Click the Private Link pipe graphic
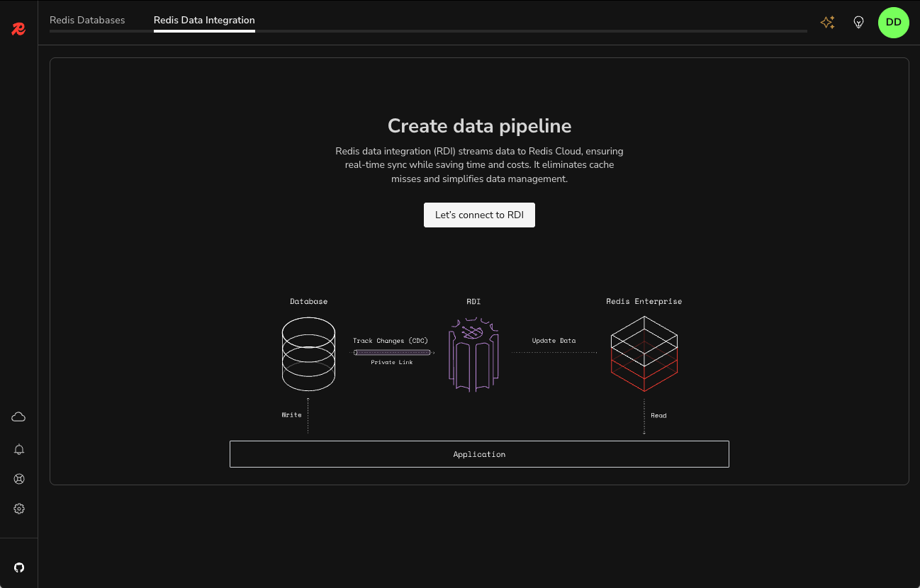This screenshot has width=920, height=588. pyautogui.click(x=393, y=352)
